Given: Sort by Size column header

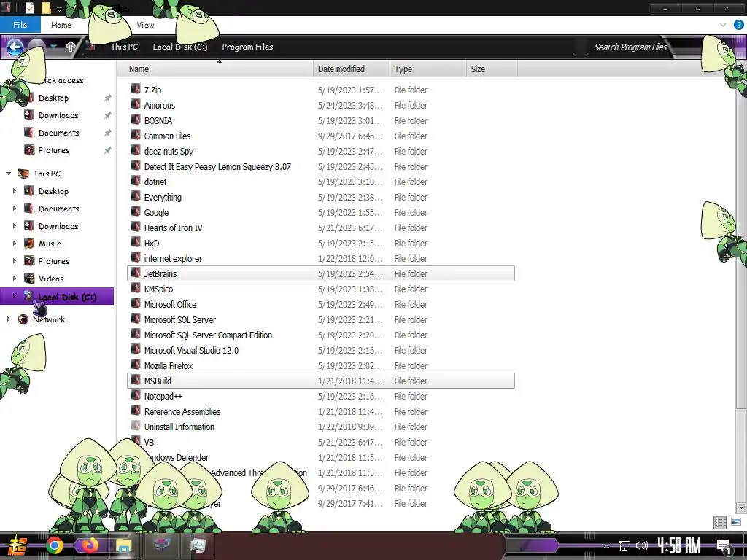Looking at the screenshot, I should (492, 69).
